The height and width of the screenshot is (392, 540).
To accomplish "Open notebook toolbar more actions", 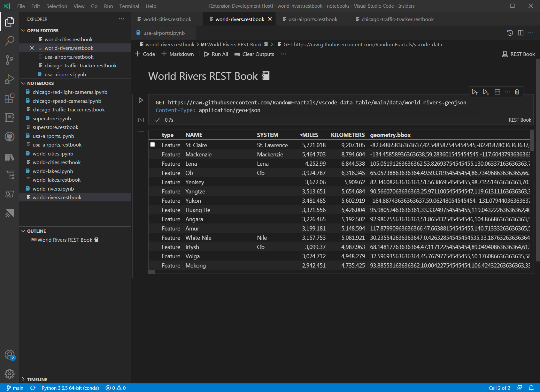I will point(283,54).
